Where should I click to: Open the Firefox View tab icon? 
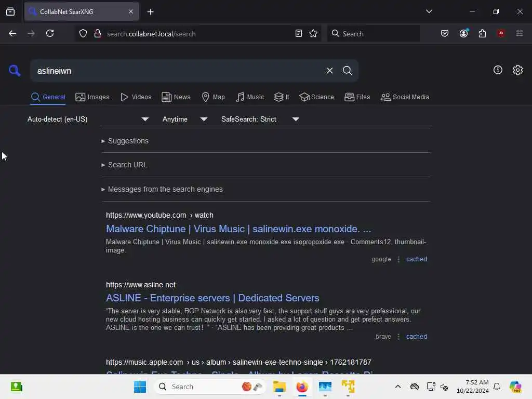10,12
